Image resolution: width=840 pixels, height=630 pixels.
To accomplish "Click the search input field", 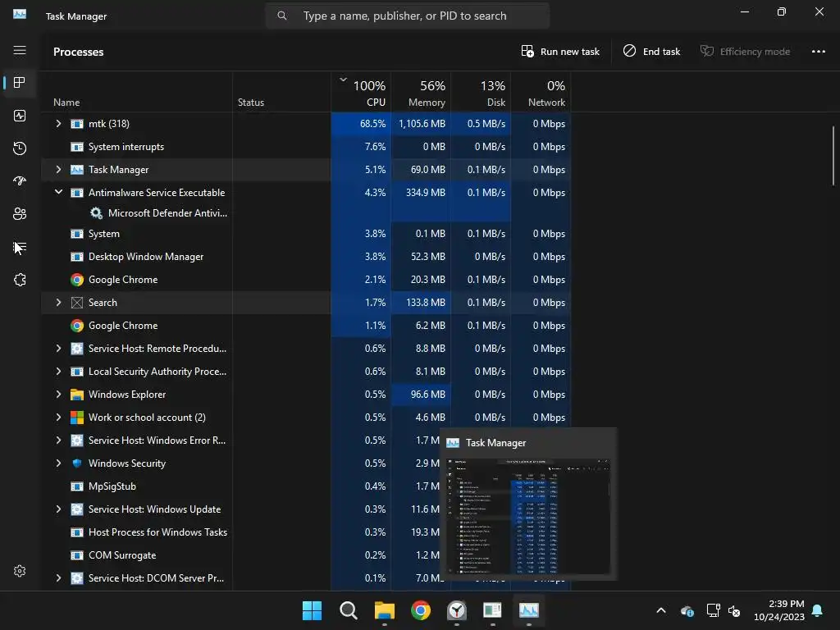I will pos(408,16).
